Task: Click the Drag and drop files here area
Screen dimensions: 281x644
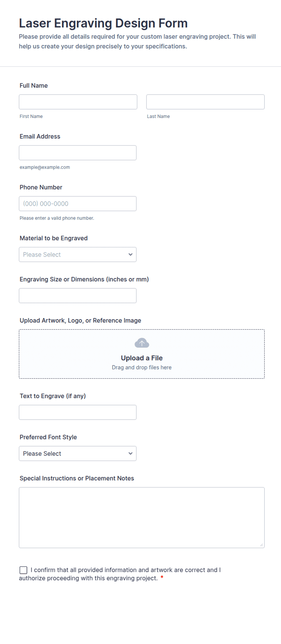Action: coord(142,367)
